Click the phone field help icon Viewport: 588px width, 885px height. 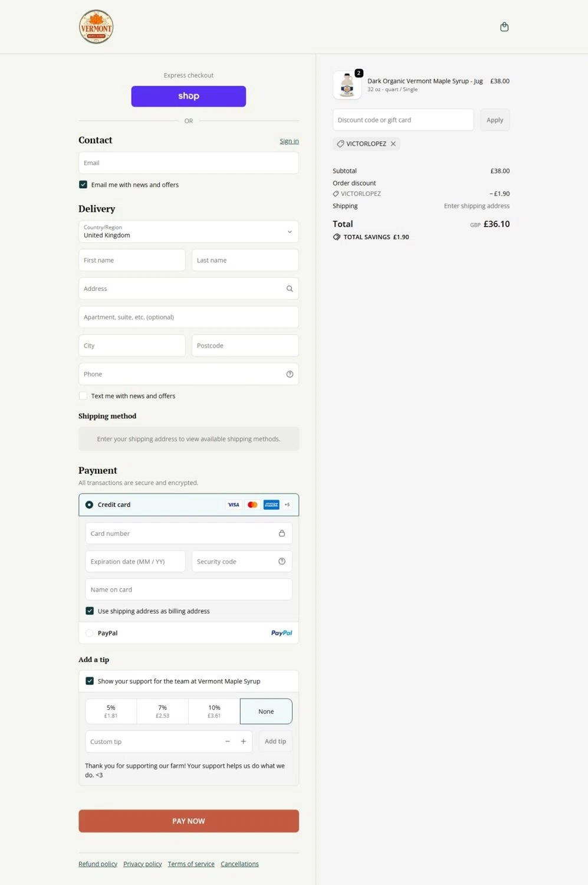[290, 374]
